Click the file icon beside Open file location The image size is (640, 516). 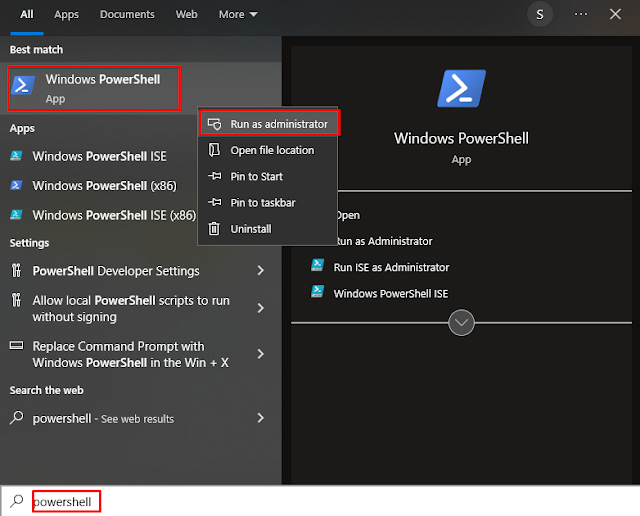214,150
